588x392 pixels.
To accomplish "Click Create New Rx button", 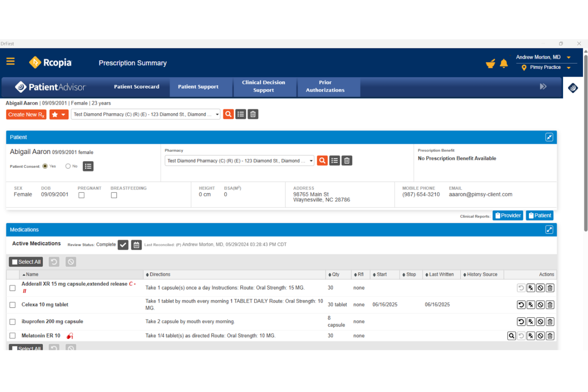I will (x=26, y=114).
